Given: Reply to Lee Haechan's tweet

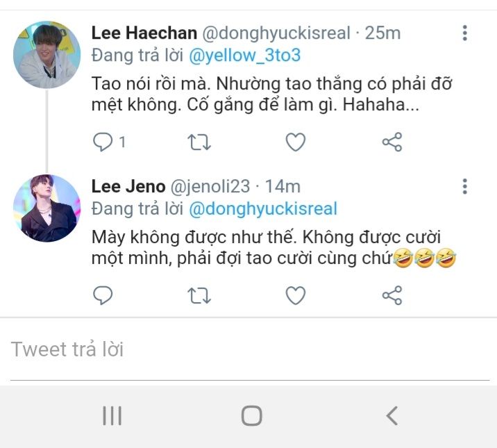Looking at the screenshot, I should (x=103, y=142).
